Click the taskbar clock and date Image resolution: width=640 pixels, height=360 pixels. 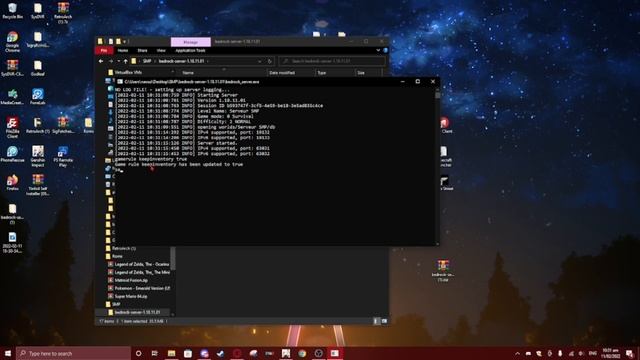[610, 353]
